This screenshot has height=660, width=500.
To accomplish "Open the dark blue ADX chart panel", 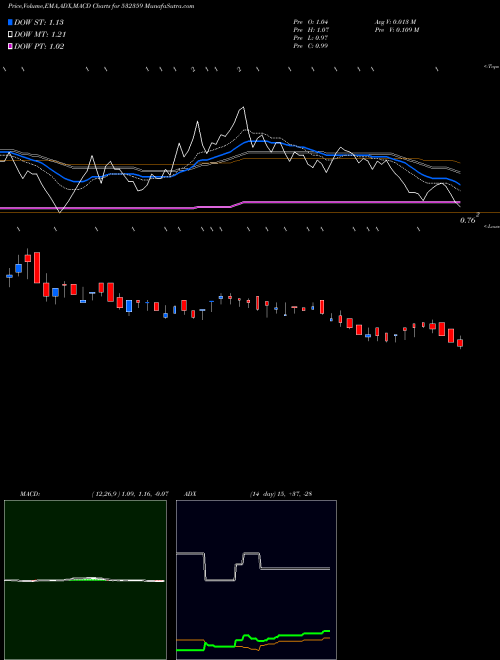I will tap(256, 580).
